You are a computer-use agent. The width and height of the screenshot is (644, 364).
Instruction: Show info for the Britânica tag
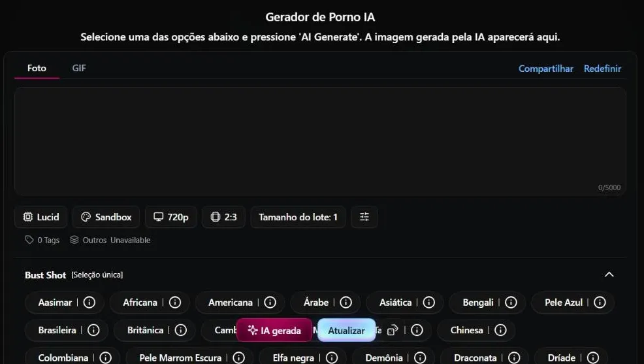(x=181, y=330)
